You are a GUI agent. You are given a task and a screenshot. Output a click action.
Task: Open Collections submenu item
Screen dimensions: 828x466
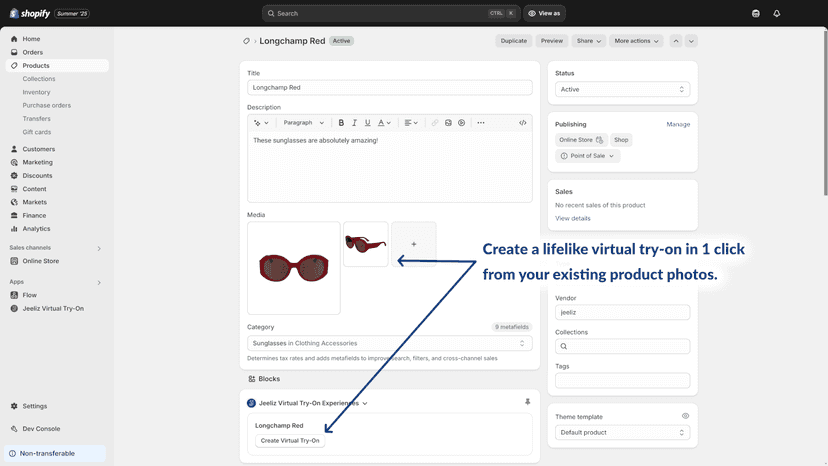pyautogui.click(x=39, y=79)
